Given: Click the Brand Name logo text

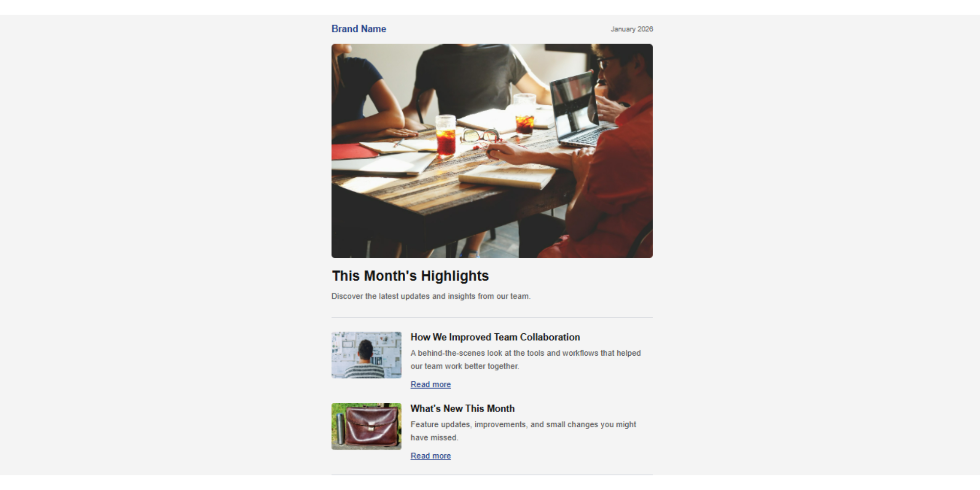Looking at the screenshot, I should pos(359,29).
